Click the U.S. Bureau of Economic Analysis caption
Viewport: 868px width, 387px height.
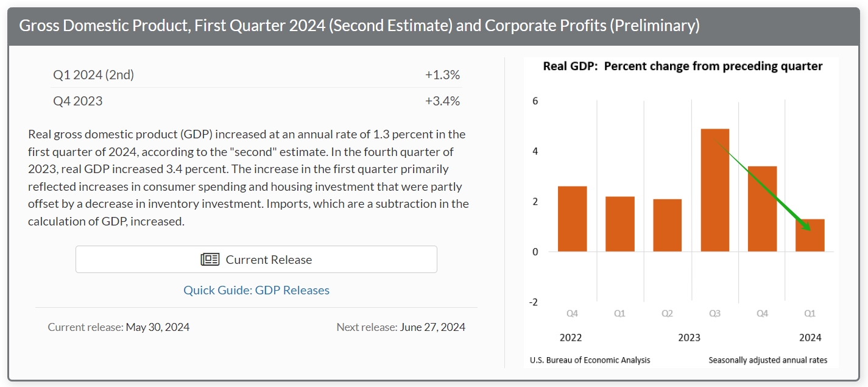click(x=590, y=360)
